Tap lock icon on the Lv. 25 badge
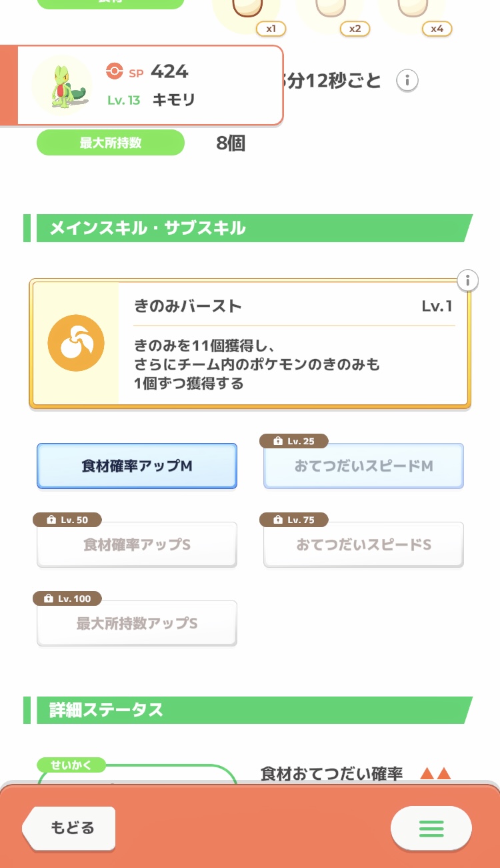 click(278, 441)
